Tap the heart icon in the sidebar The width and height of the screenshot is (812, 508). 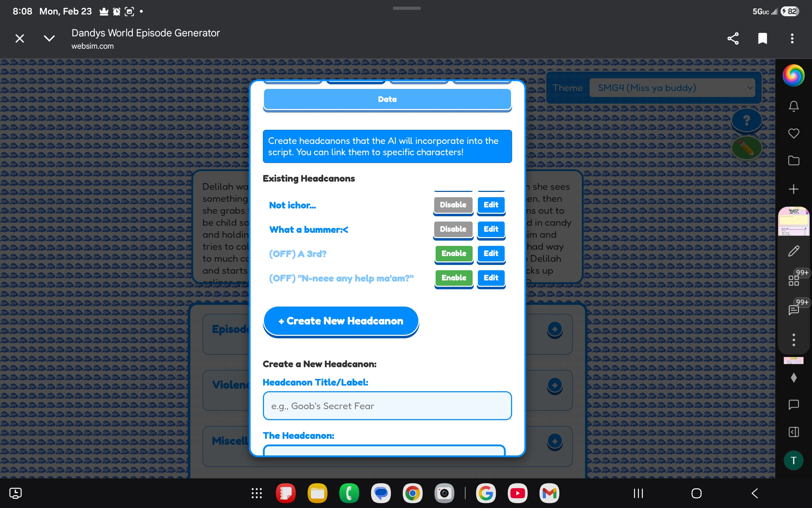[x=793, y=133]
